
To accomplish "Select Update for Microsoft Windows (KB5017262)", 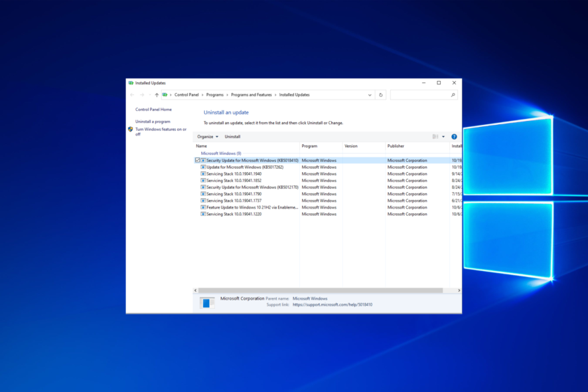I will click(x=328, y=167).
